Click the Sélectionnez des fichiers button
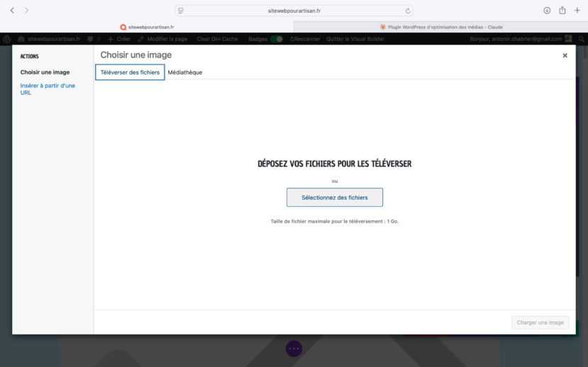 click(x=334, y=198)
